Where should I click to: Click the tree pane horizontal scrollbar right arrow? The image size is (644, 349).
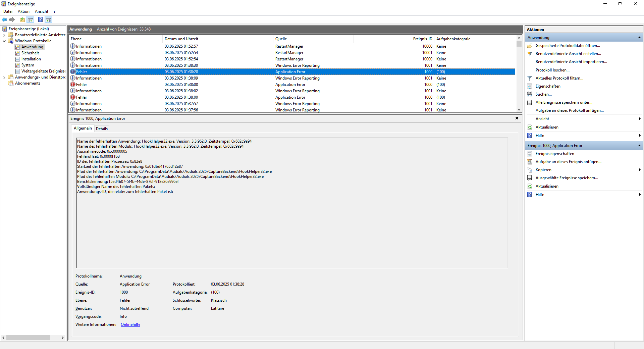63,338
